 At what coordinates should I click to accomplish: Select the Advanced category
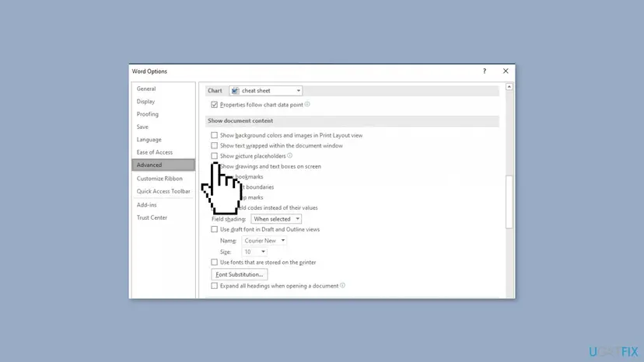pyautogui.click(x=163, y=165)
